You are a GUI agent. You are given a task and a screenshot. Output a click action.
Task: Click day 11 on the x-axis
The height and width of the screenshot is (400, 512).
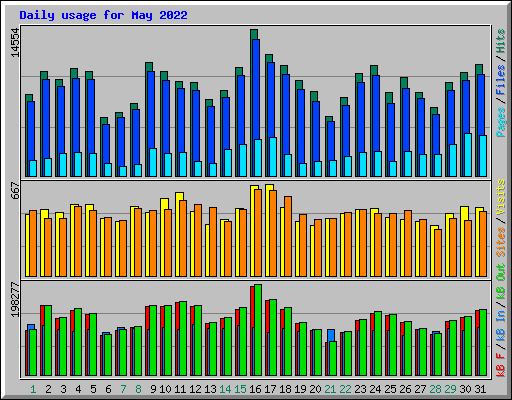(x=180, y=389)
